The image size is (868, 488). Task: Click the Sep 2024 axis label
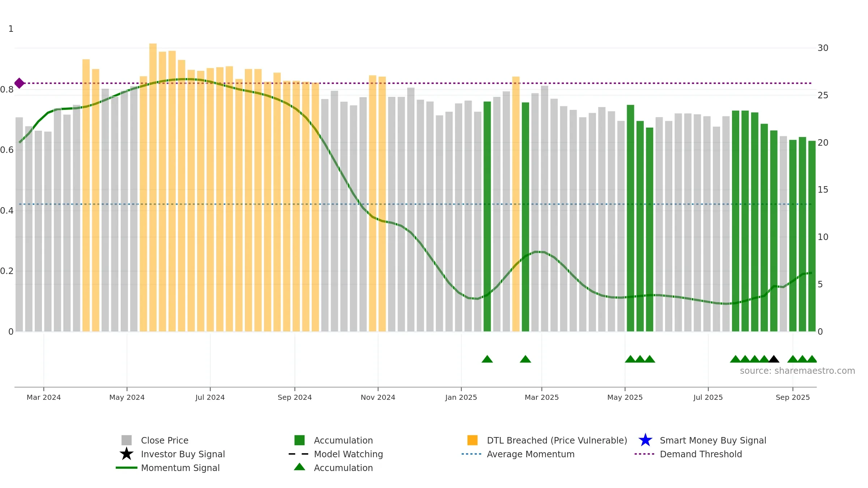click(295, 397)
